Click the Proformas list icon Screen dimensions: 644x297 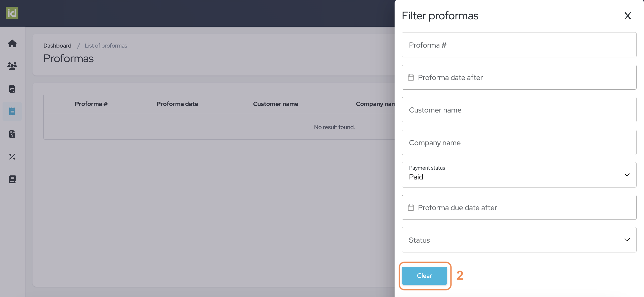tap(12, 111)
